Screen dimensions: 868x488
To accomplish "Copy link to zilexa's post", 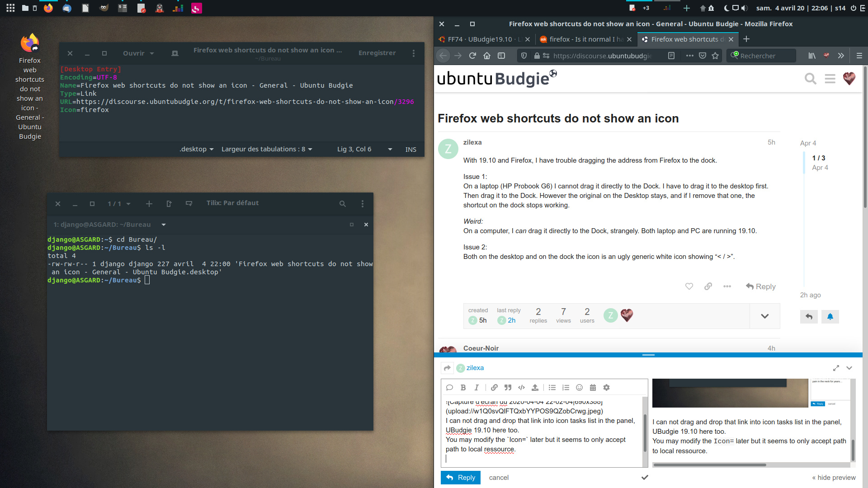I will 708,286.
